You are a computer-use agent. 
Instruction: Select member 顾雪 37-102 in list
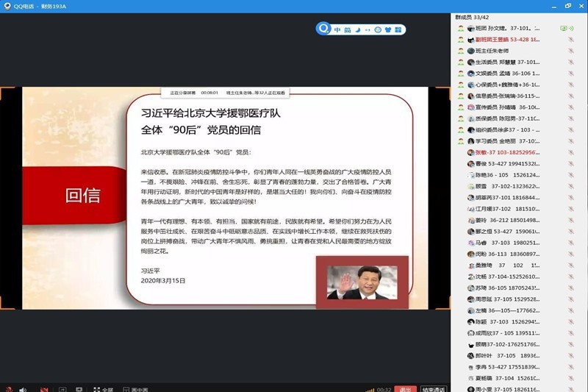pos(518,186)
